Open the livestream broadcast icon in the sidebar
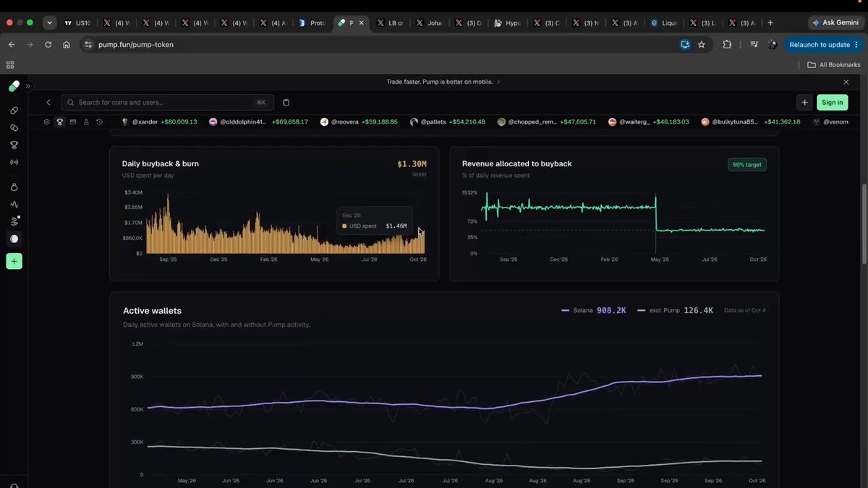 pyautogui.click(x=14, y=162)
